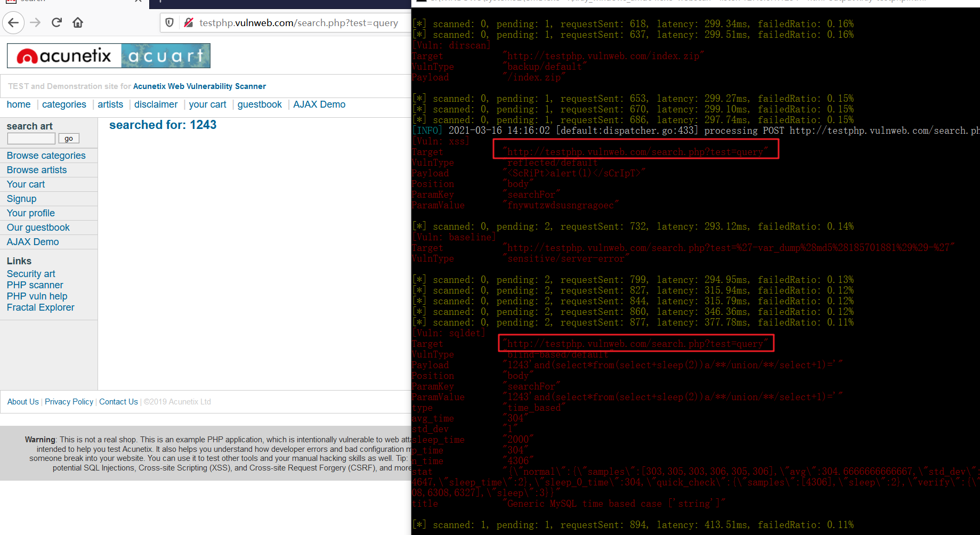Open Browse categories sidebar link

pos(46,156)
